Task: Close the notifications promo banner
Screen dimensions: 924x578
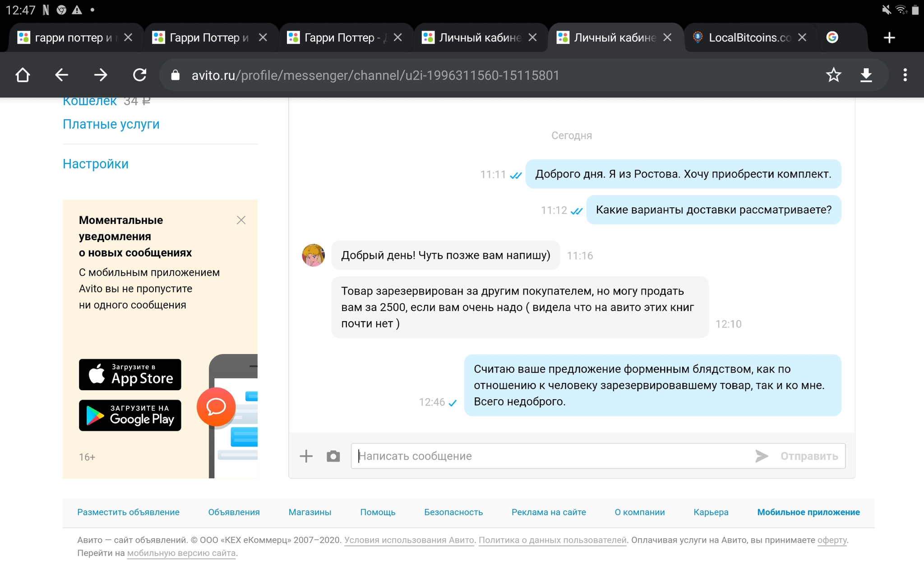Action: coord(241,220)
